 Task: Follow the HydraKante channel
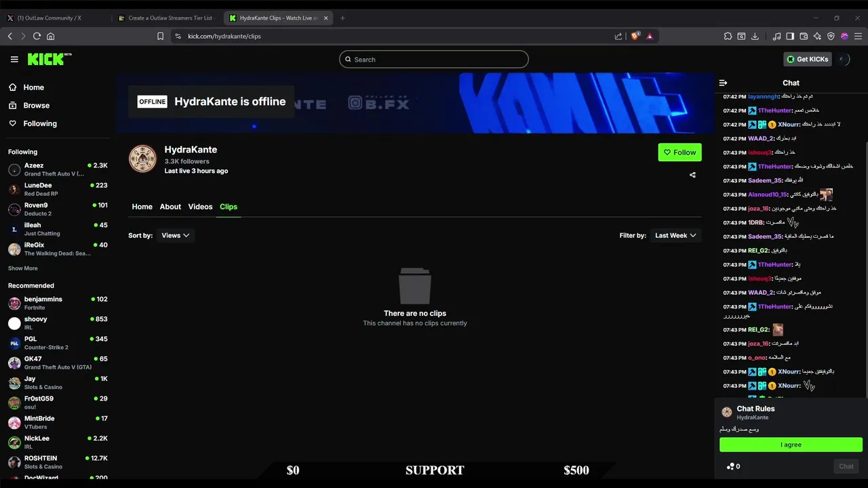679,152
